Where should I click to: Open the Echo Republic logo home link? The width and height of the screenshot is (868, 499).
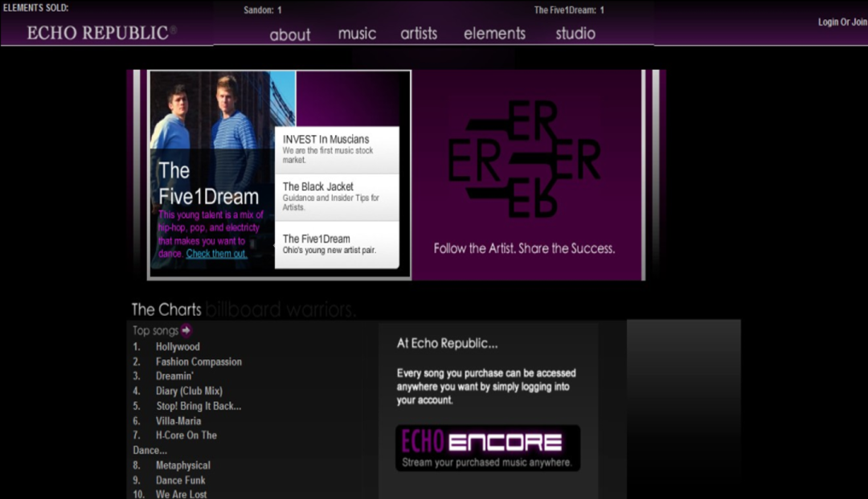(102, 33)
